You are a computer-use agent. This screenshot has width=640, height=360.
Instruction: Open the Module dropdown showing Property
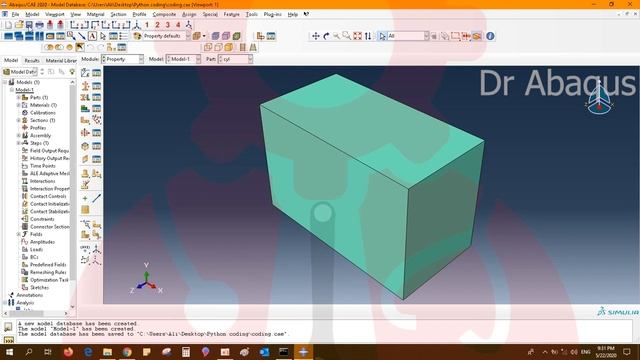[122, 59]
